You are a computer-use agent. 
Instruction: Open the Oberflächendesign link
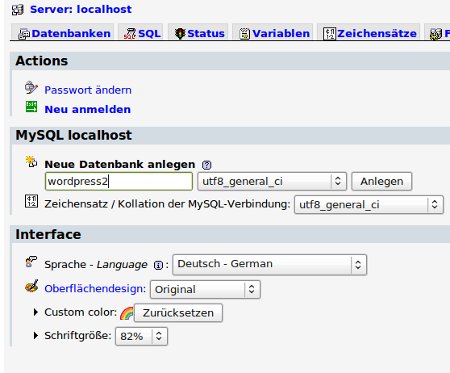click(95, 288)
